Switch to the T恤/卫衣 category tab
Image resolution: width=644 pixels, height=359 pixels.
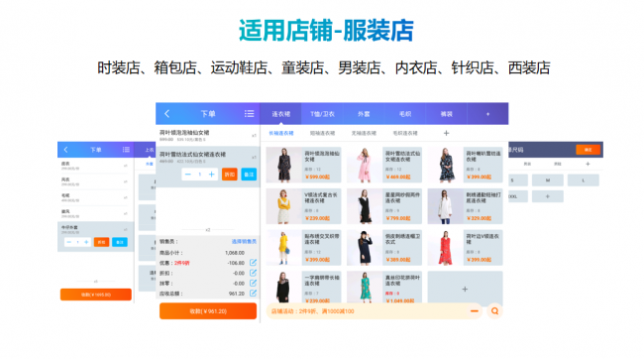pos(322,114)
